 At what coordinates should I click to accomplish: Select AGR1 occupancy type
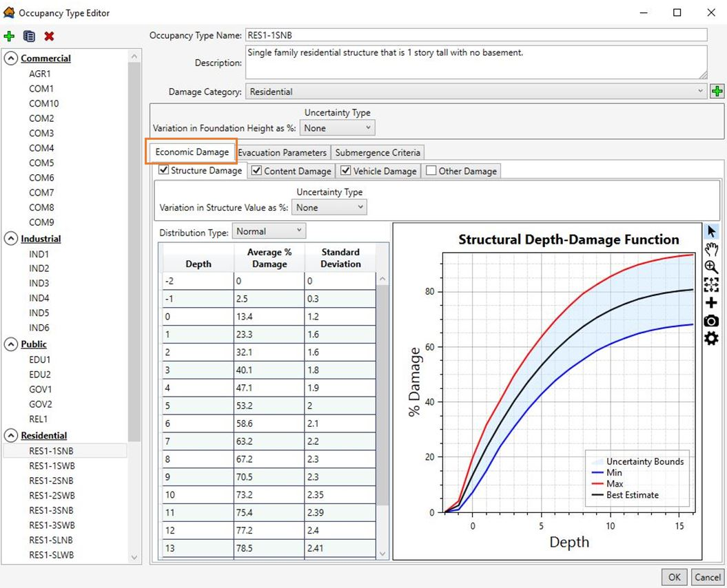[x=40, y=74]
